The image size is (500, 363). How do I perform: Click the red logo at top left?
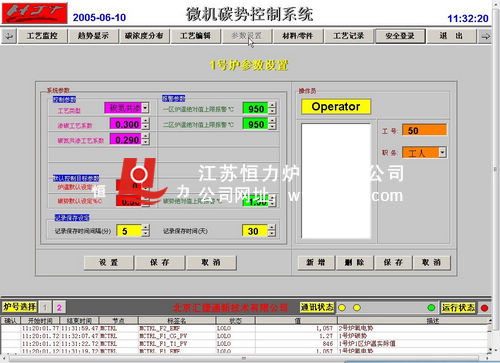pyautogui.click(x=35, y=13)
